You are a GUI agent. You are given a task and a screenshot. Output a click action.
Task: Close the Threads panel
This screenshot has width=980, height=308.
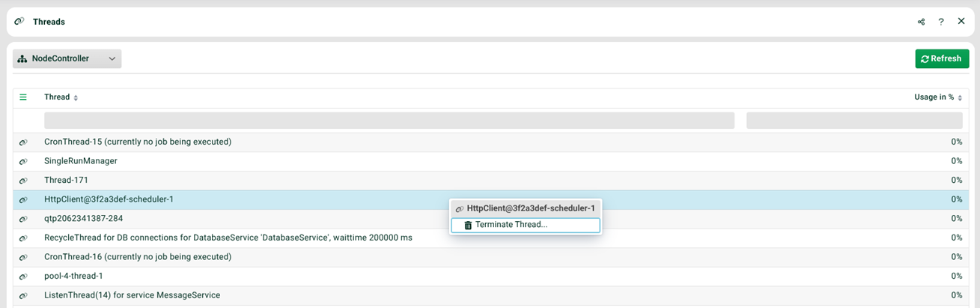point(961,21)
